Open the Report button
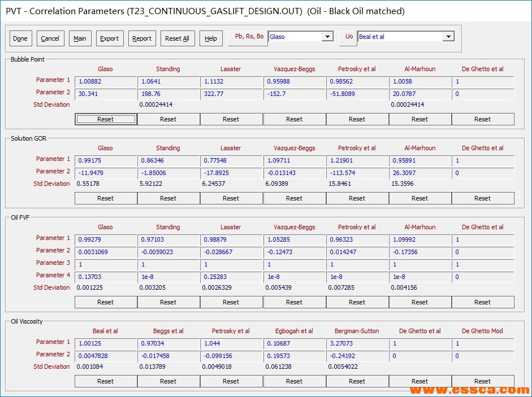Screen dimensions: 532x397 pyautogui.click(x=142, y=38)
